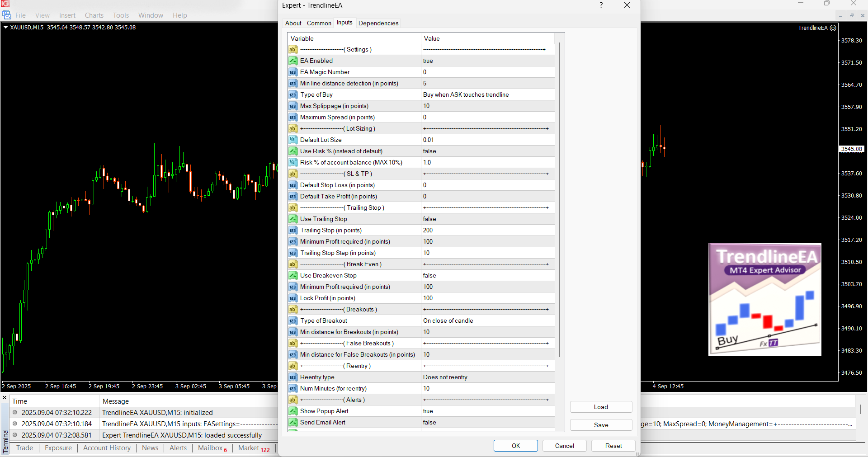This screenshot has width=868, height=457.
Task: Open the Type of Buy value dropdown
Action: (x=487, y=94)
